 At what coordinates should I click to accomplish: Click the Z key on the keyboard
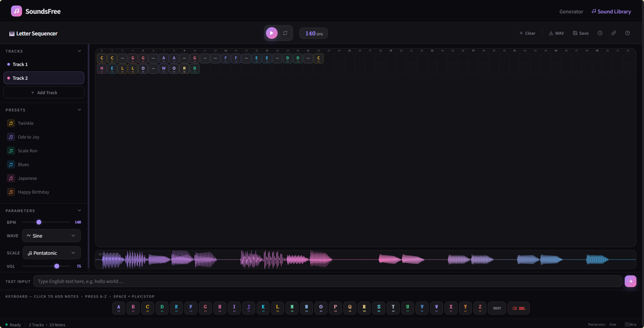click(480, 308)
